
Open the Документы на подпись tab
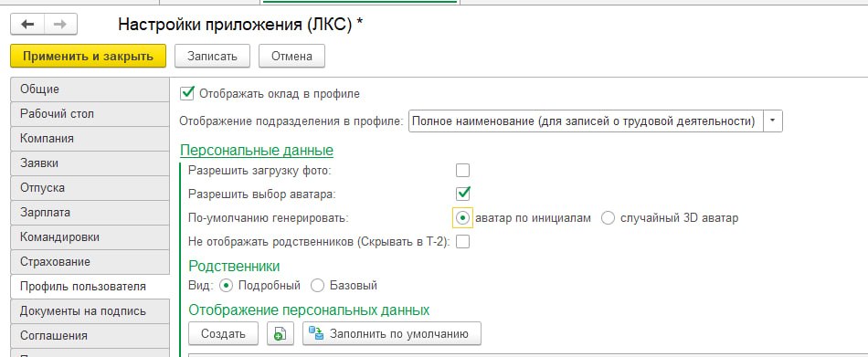click(90, 311)
